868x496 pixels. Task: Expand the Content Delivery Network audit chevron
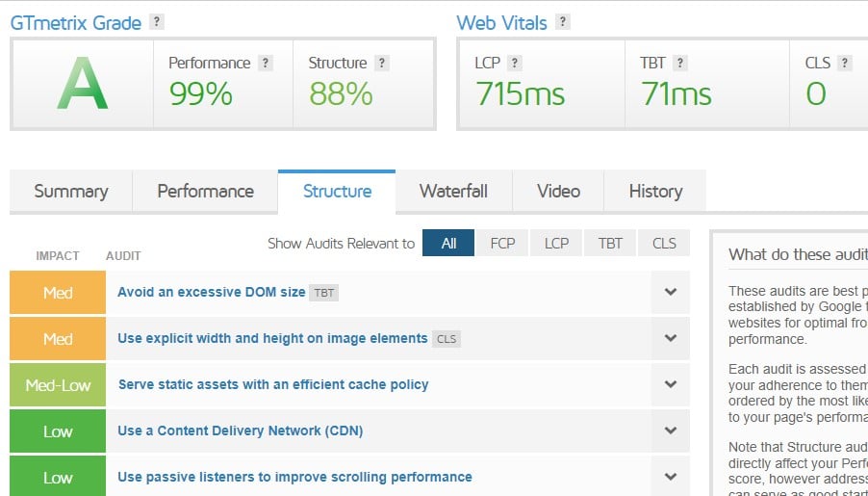(671, 431)
